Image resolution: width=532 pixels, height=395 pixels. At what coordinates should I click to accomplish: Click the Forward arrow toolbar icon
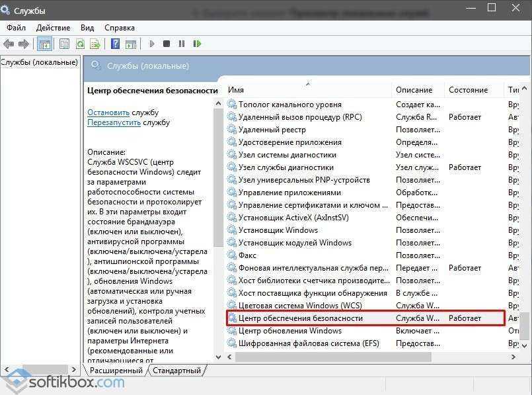pos(24,44)
